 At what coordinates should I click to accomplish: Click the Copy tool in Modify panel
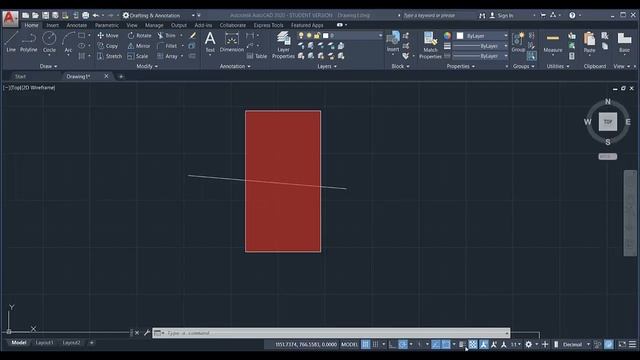pyautogui.click(x=108, y=46)
